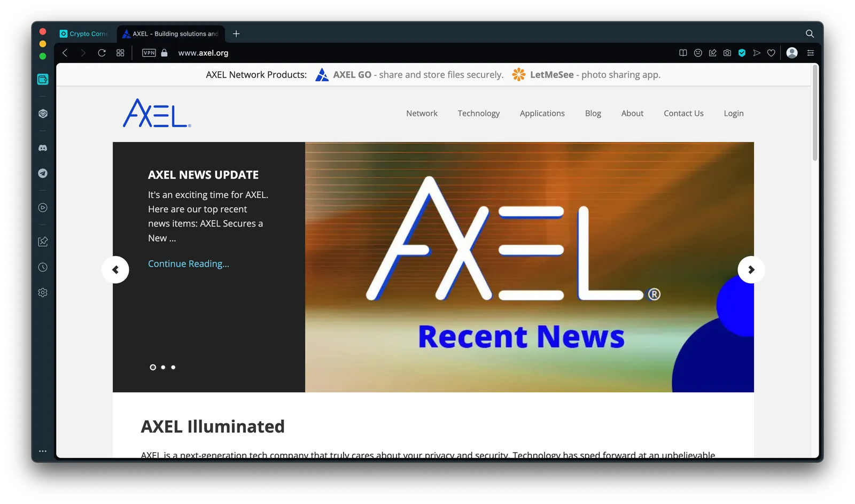Screen dimensions: 855x504
Task: Open the AXEL GO product link
Action: [409, 75]
